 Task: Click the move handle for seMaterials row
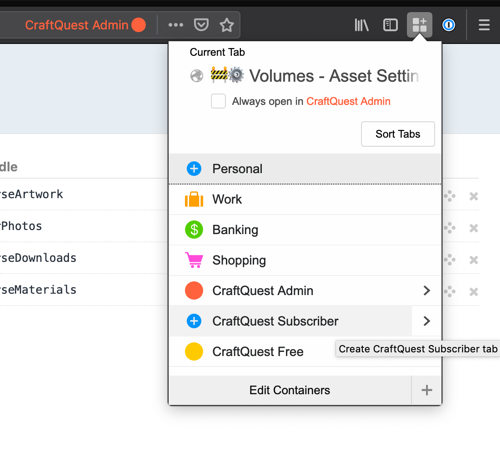point(450,292)
